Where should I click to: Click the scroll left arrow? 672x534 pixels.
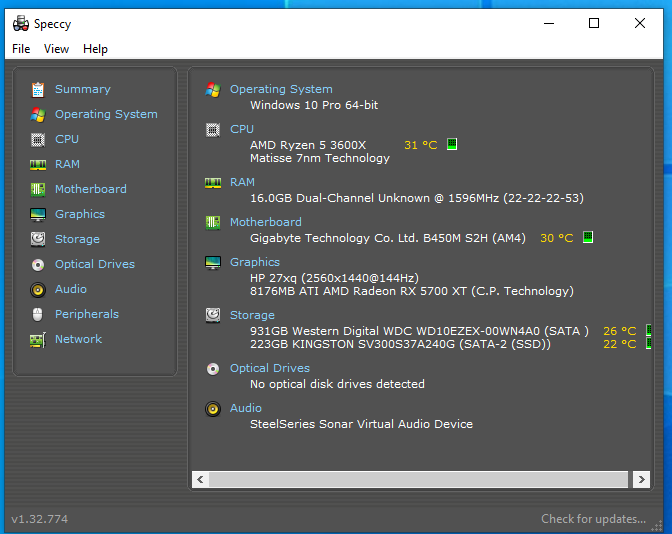200,479
